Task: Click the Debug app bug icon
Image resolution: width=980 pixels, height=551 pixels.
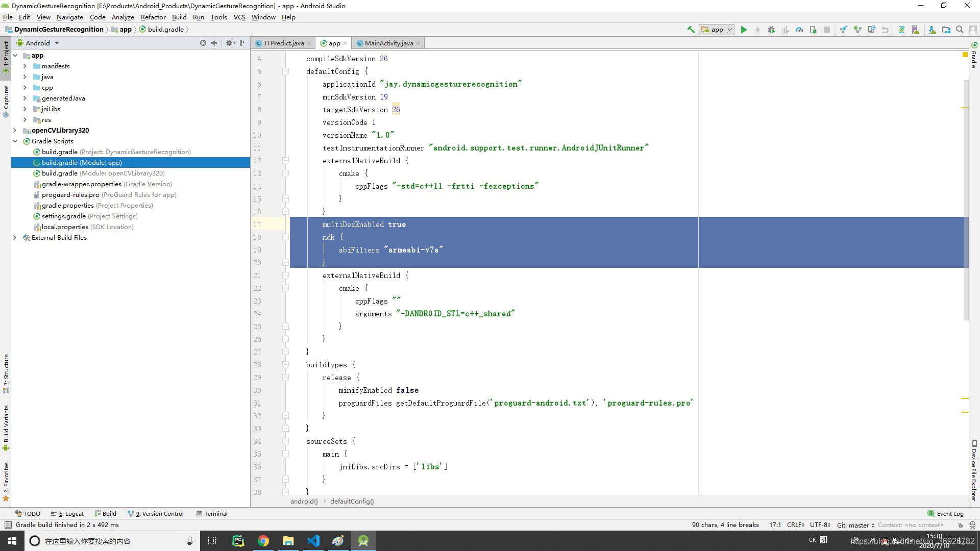Action: (x=771, y=30)
